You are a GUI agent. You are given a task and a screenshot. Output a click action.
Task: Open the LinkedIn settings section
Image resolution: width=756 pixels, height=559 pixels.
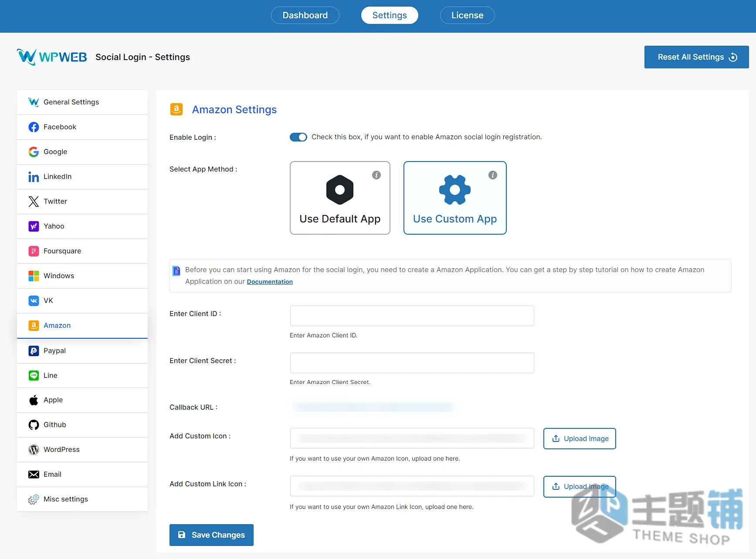(x=82, y=176)
